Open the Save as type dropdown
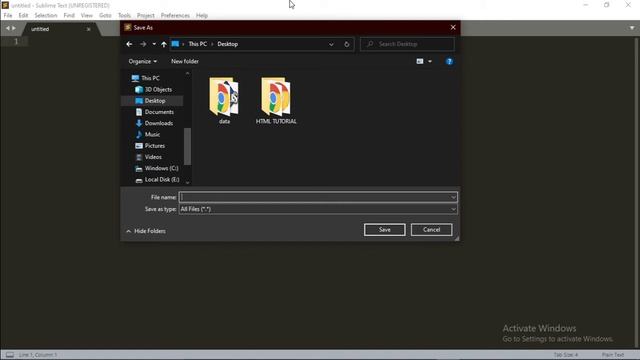Screen dimensions: 640x360 pos(318,209)
